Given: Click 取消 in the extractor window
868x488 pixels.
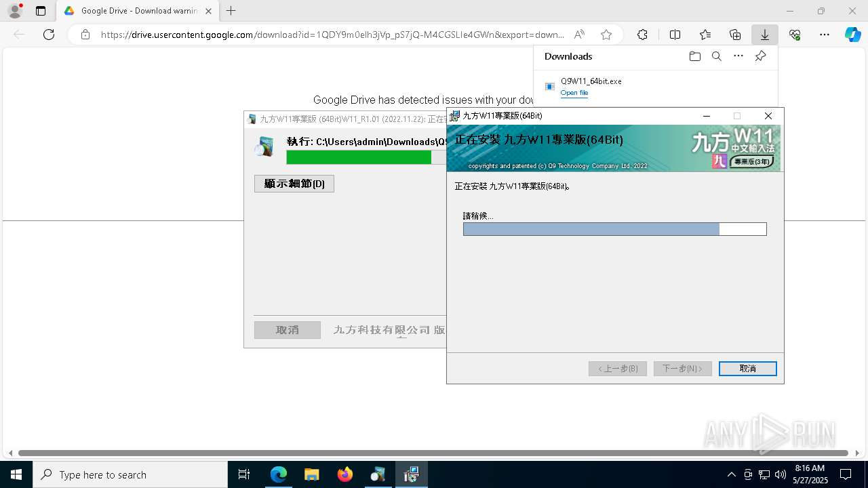Looking at the screenshot, I should [288, 330].
